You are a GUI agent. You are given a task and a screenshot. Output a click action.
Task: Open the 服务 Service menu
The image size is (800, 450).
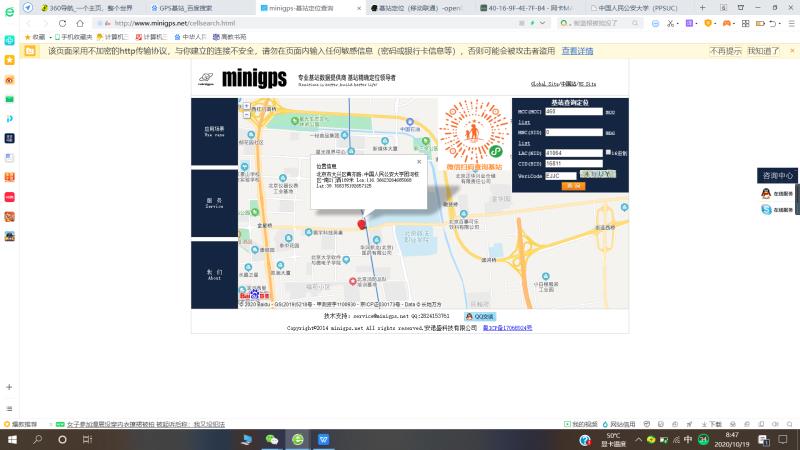click(x=214, y=203)
